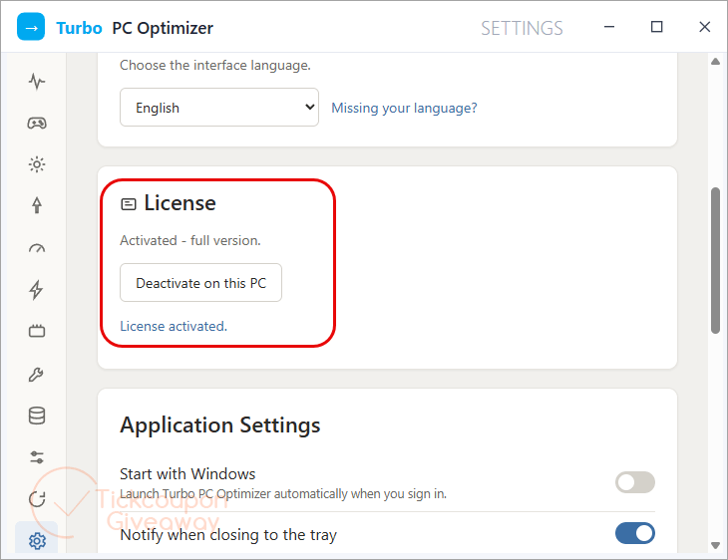The image size is (728, 560).
Task: Click the Missing your language link
Action: (404, 108)
